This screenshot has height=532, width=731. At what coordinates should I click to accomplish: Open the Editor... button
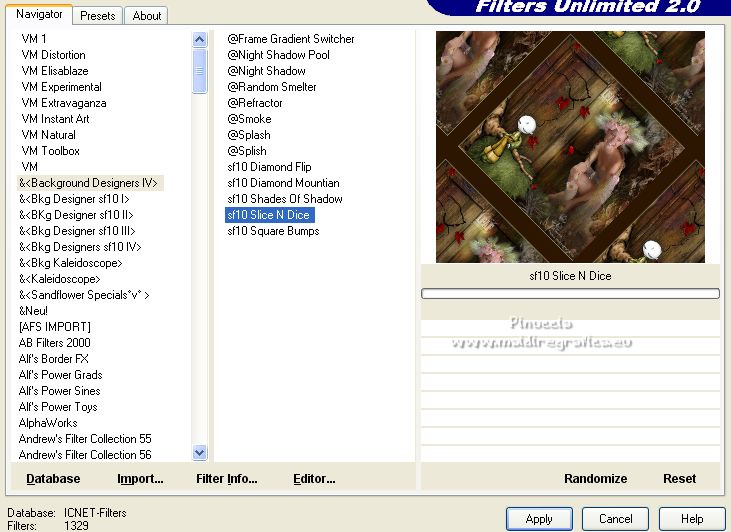pyautogui.click(x=314, y=479)
